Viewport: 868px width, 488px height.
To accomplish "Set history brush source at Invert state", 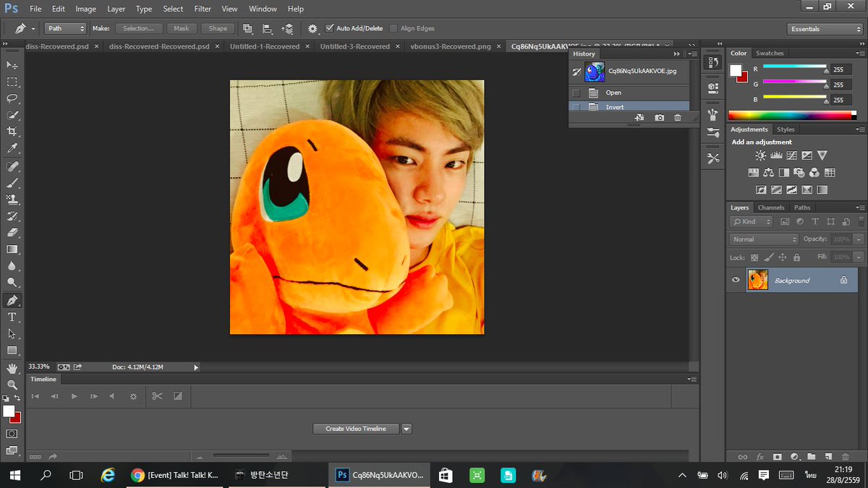I will pos(576,107).
